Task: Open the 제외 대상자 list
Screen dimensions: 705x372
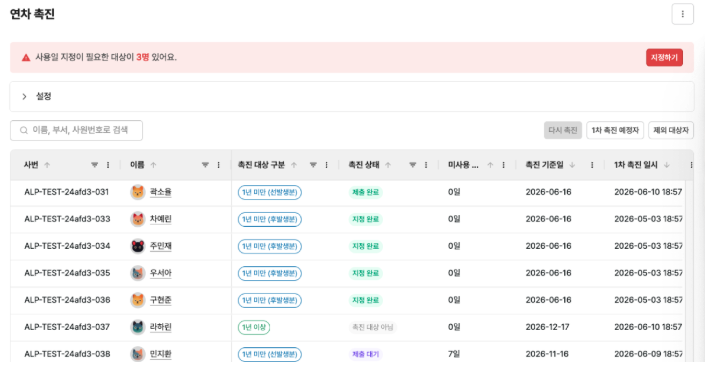Action: (671, 130)
